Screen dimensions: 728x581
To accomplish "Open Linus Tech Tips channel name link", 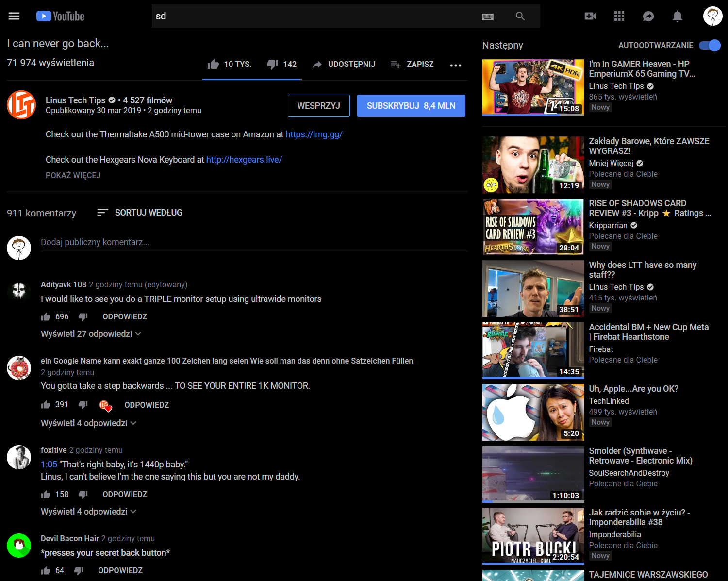I will click(x=75, y=100).
